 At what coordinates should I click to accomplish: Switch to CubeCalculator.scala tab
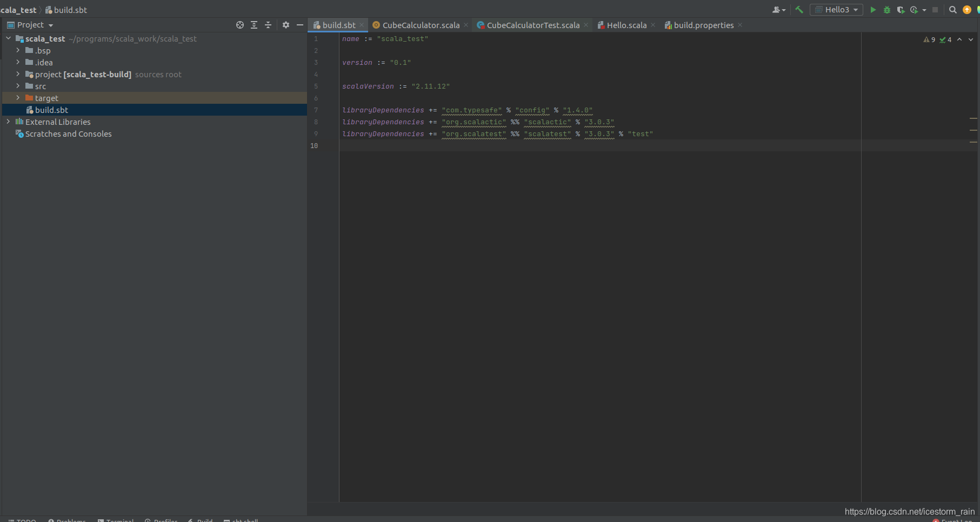[x=421, y=25]
